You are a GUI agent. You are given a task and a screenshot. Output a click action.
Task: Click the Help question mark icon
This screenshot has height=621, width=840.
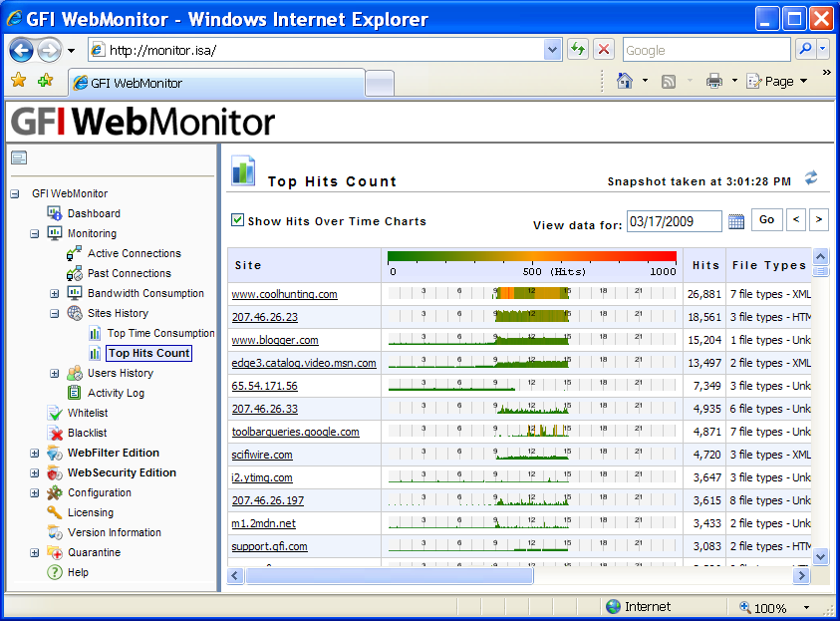pyautogui.click(x=55, y=572)
